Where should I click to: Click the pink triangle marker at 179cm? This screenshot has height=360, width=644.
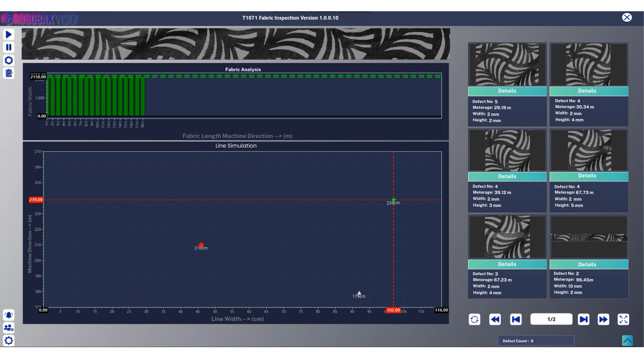pos(359,293)
